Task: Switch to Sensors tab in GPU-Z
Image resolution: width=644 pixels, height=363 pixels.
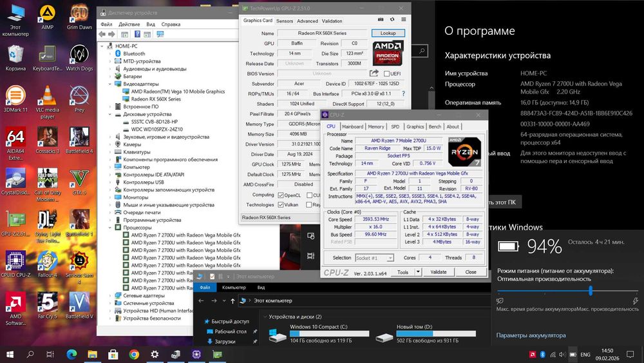Action: 284,21
